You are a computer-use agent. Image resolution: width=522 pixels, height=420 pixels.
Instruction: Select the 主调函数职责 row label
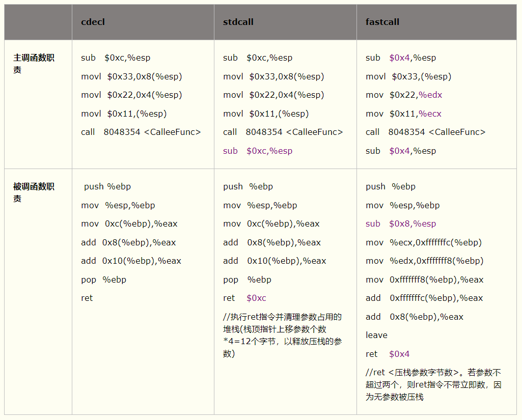34,64
